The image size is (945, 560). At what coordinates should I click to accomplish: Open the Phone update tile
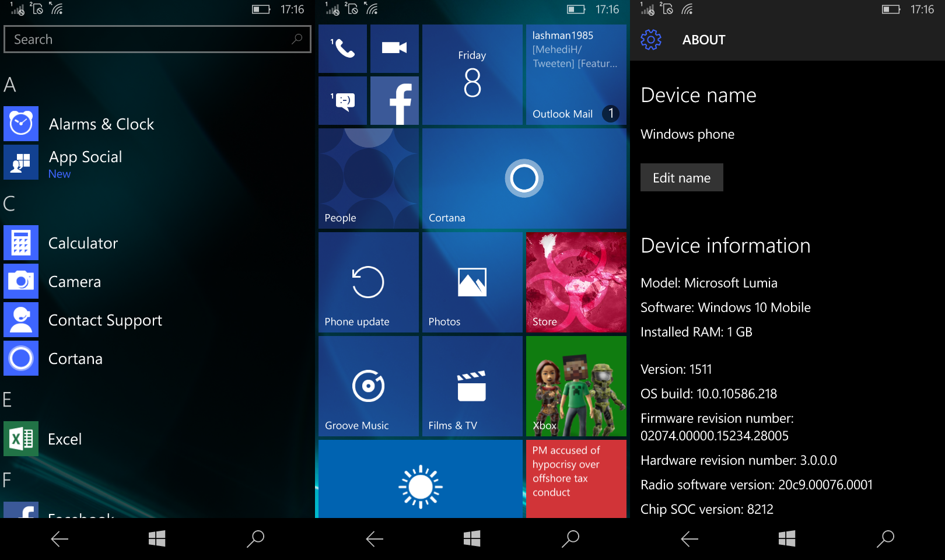(x=368, y=282)
